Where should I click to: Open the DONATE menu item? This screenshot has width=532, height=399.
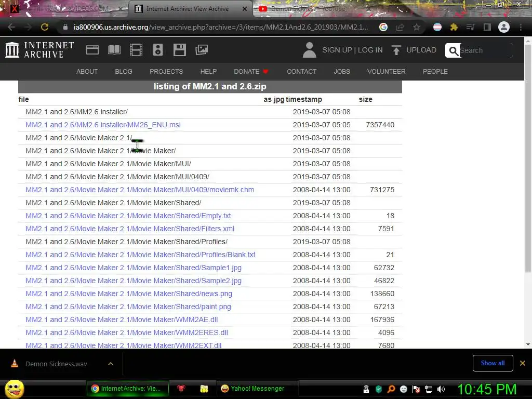pyautogui.click(x=251, y=72)
